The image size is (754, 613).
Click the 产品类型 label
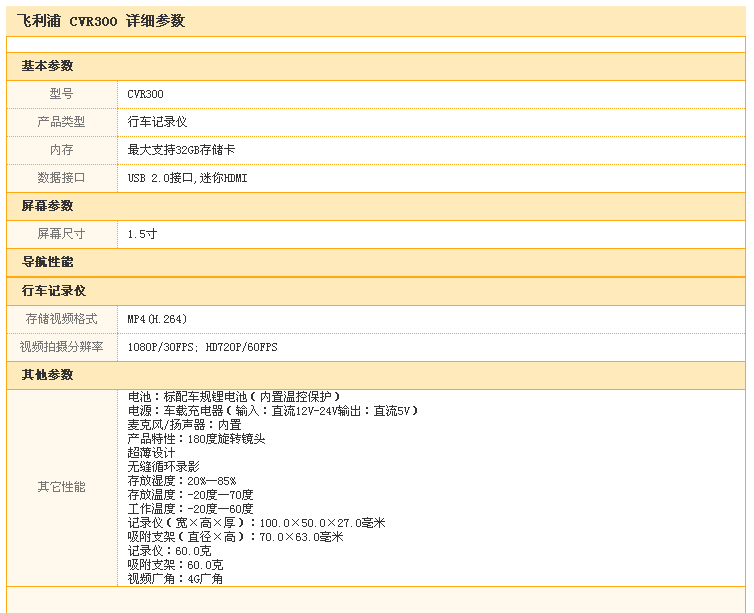point(62,122)
